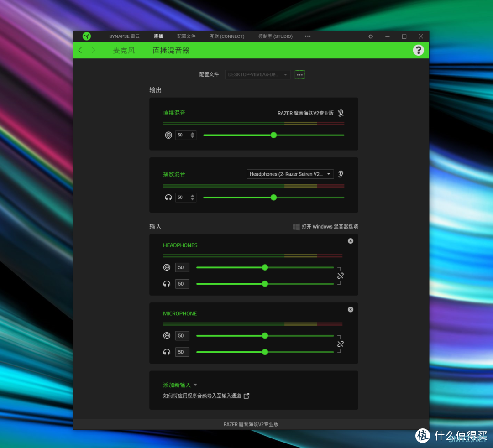The image size is (493, 448).
Task: Increase 直播混音 volume with up arrow
Action: (x=193, y=133)
